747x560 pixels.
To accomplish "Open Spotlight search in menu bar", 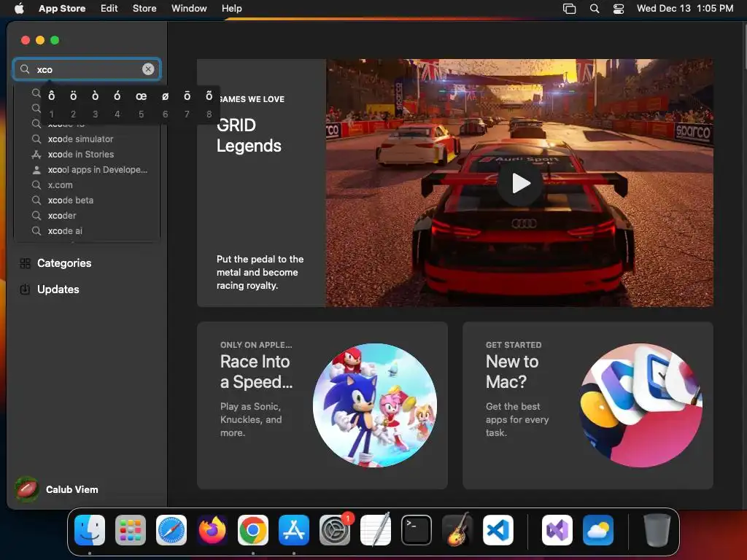I will (595, 8).
